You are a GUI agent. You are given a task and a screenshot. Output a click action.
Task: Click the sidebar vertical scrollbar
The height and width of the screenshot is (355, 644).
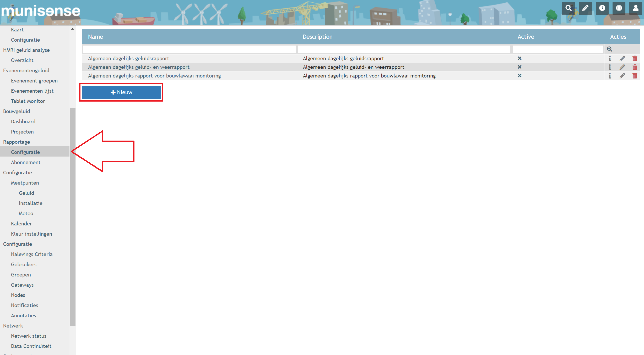click(x=73, y=217)
